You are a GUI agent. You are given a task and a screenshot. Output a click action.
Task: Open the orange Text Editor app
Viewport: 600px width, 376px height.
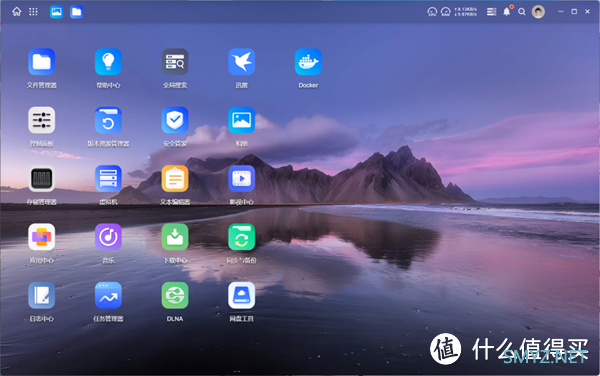[175, 179]
